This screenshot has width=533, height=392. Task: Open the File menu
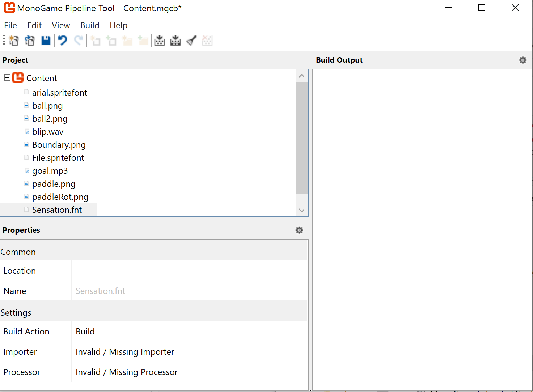click(x=10, y=25)
